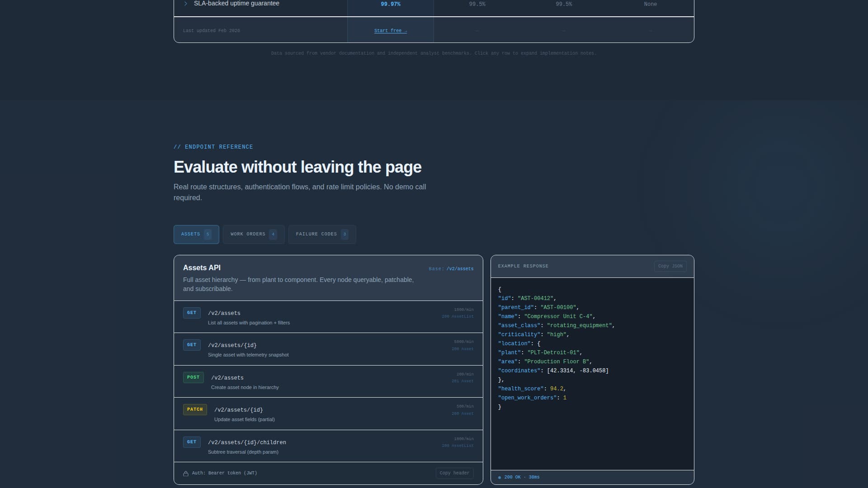
Task: Click the Copy header button
Action: (x=454, y=473)
